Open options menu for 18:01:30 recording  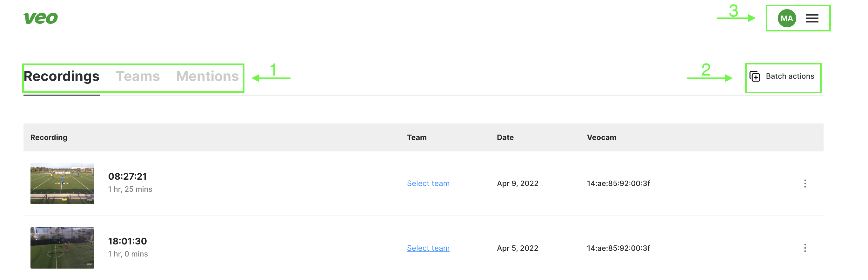click(805, 248)
